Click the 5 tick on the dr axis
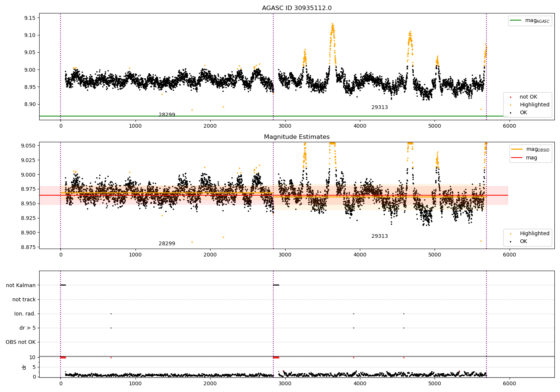This screenshot has width=560, height=392. 34,367
